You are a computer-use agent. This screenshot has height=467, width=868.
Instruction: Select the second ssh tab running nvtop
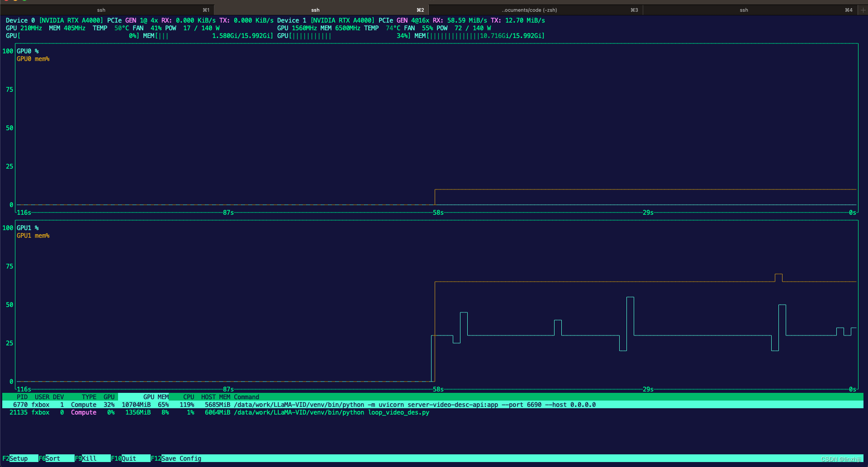point(315,9)
